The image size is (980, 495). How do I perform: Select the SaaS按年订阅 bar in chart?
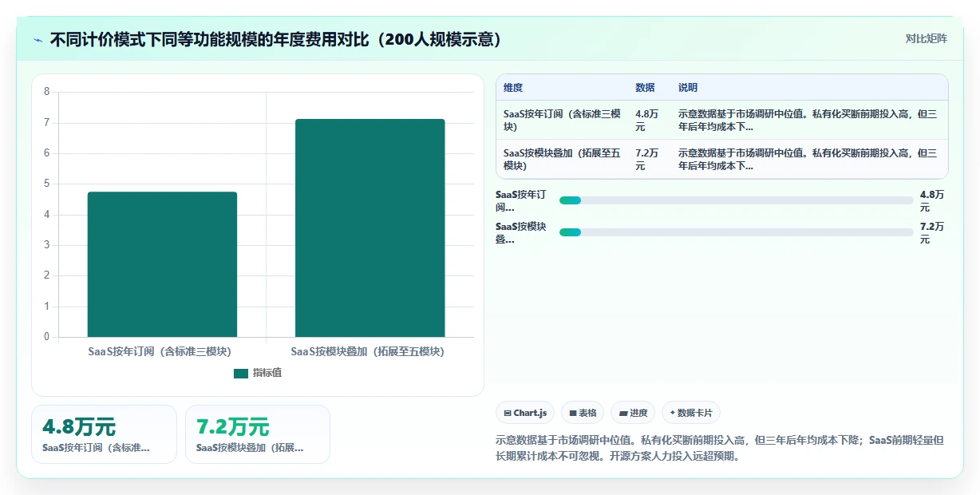[x=162, y=264]
